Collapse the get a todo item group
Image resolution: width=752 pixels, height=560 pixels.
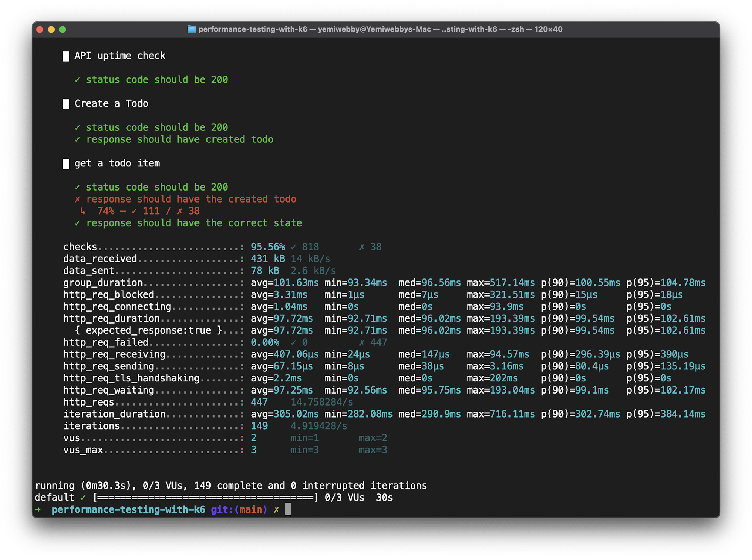click(117, 163)
